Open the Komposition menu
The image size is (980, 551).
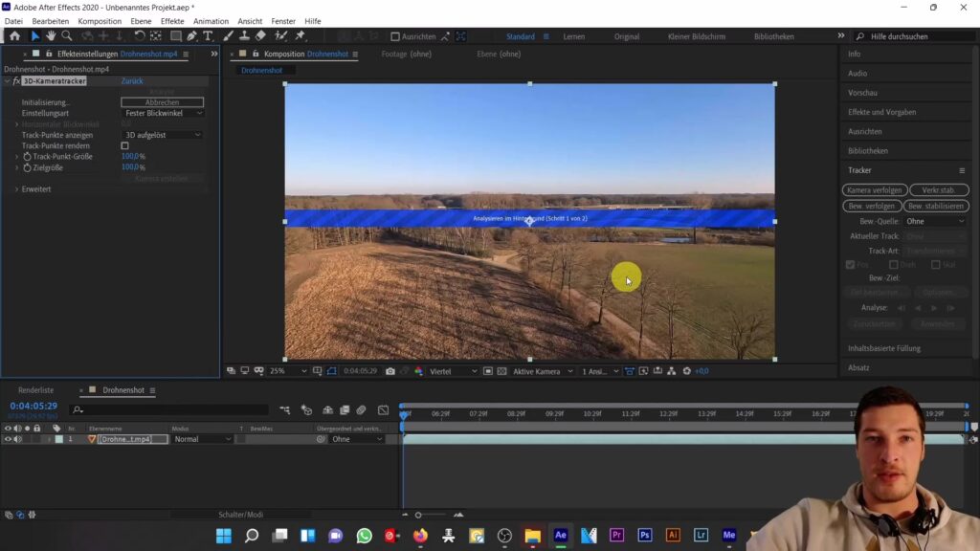pos(100,21)
